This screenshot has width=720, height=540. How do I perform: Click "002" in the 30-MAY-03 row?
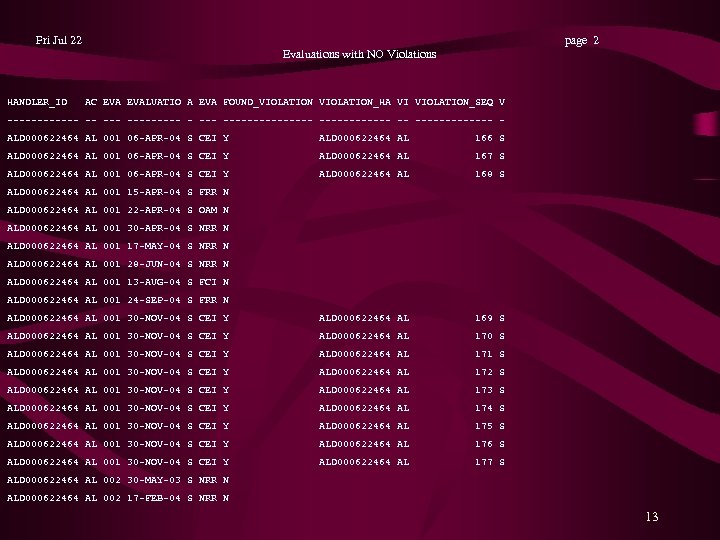pyautogui.click(x=112, y=480)
